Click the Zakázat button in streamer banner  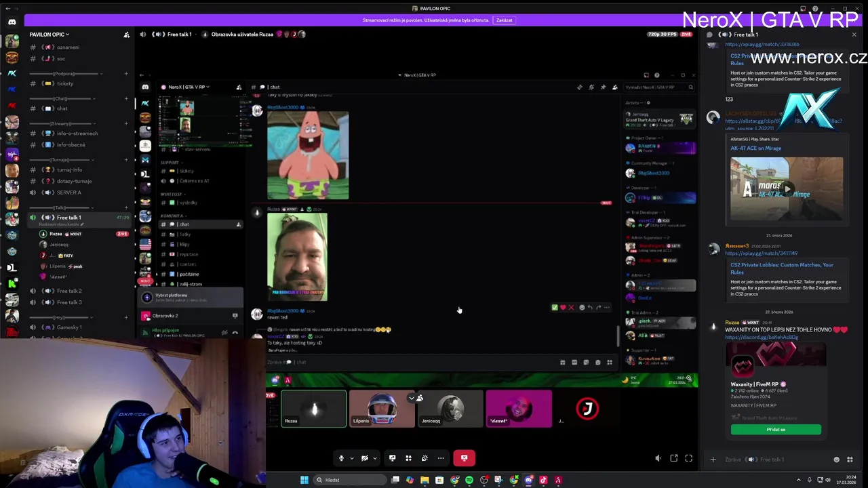click(x=505, y=20)
